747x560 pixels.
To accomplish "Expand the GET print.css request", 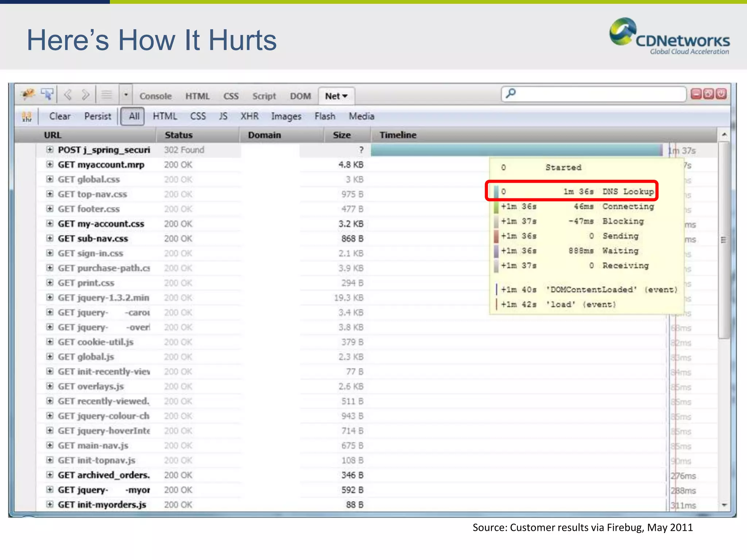I will click(x=50, y=283).
